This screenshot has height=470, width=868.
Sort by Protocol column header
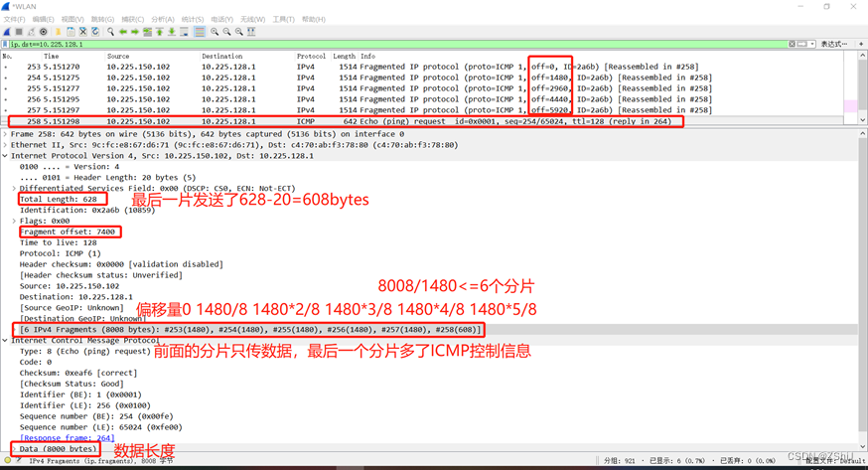[x=311, y=56]
